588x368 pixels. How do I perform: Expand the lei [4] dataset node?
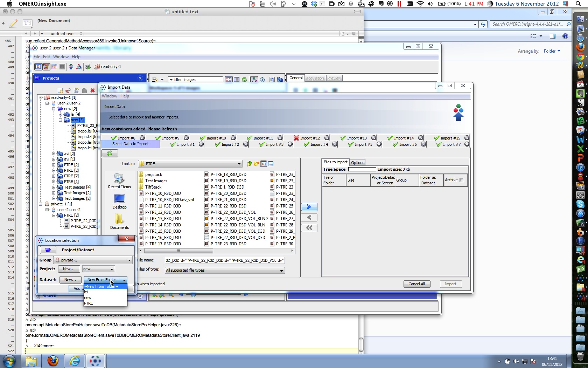[x=61, y=114]
